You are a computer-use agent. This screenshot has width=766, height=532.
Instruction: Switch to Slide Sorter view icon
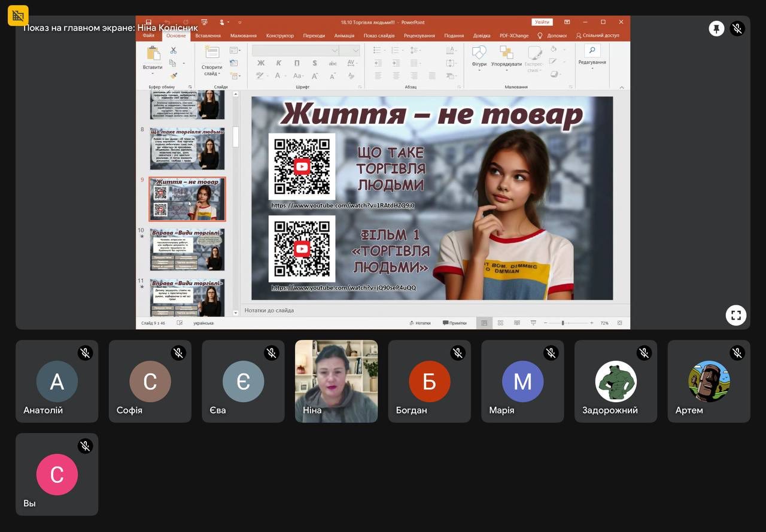[x=500, y=323]
